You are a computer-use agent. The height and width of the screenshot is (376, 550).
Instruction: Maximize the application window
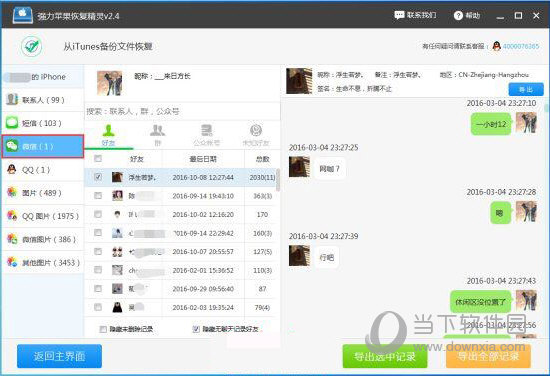coord(518,15)
